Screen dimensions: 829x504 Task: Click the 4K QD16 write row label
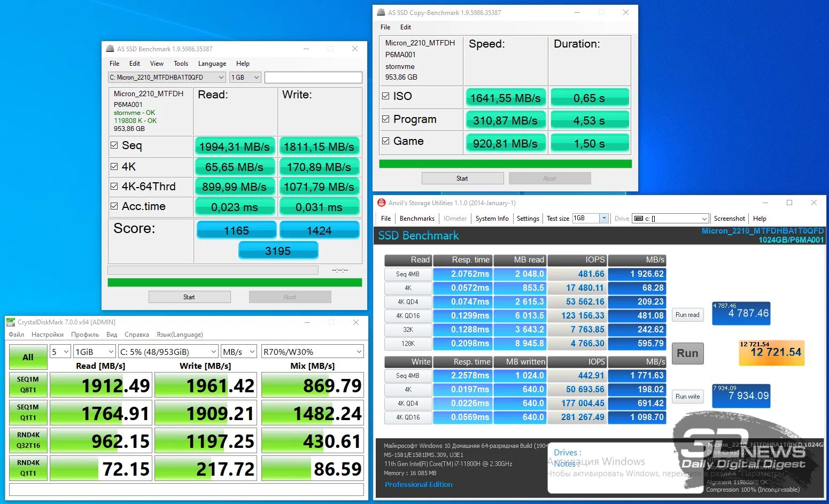click(408, 417)
